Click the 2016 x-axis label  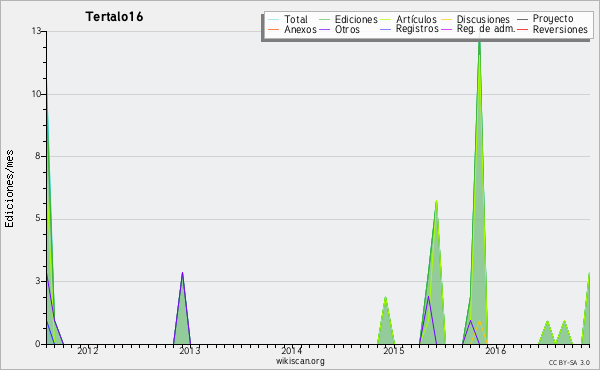coord(496,351)
